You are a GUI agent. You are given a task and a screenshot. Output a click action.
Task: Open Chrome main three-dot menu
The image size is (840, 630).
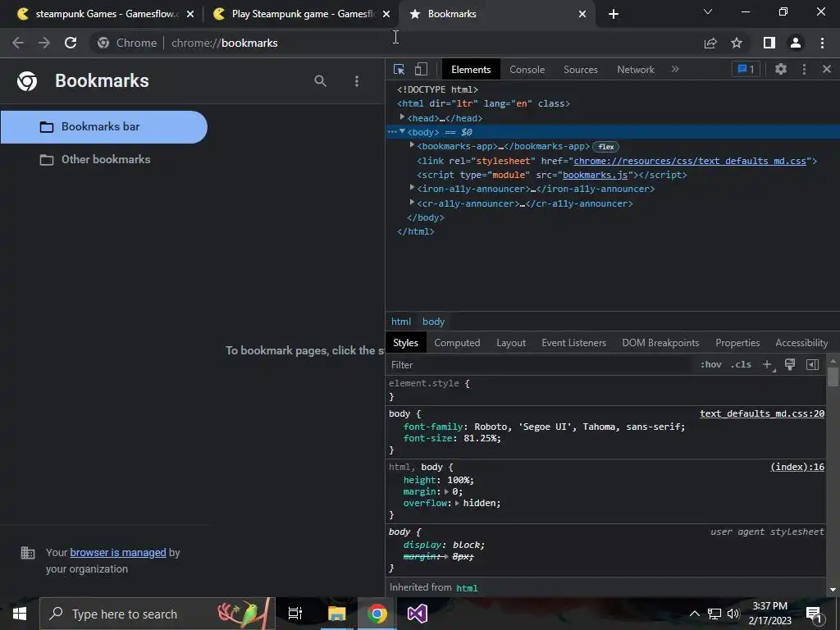point(822,43)
